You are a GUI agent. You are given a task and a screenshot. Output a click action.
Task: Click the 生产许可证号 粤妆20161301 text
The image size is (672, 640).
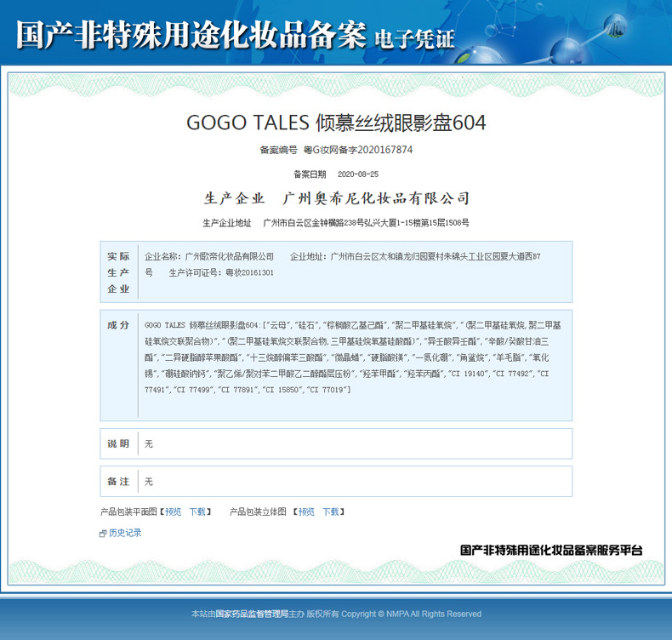pyautogui.click(x=221, y=272)
